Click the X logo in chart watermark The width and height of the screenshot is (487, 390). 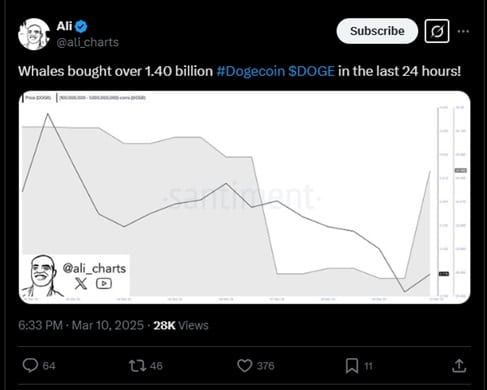(81, 284)
